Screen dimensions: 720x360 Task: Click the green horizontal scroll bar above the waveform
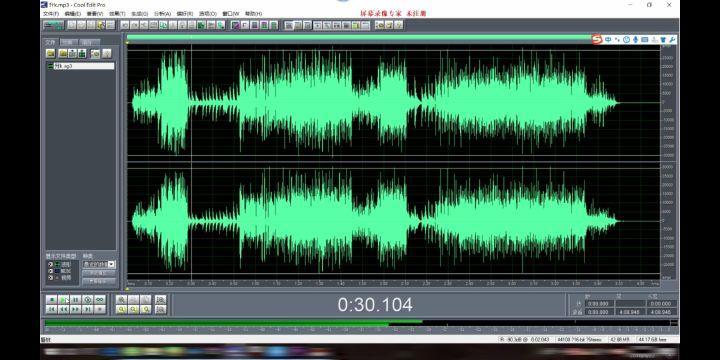[358, 37]
